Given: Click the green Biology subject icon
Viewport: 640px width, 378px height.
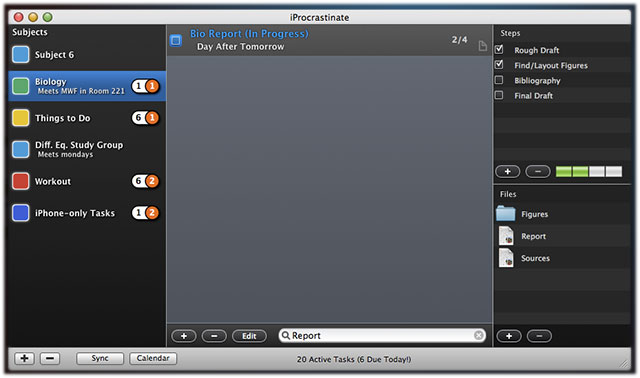Looking at the screenshot, I should tap(20, 86).
